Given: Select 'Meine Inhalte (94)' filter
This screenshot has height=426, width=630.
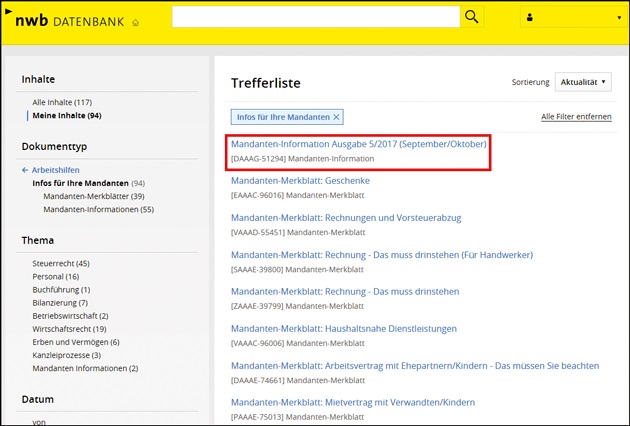Looking at the screenshot, I should [66, 115].
